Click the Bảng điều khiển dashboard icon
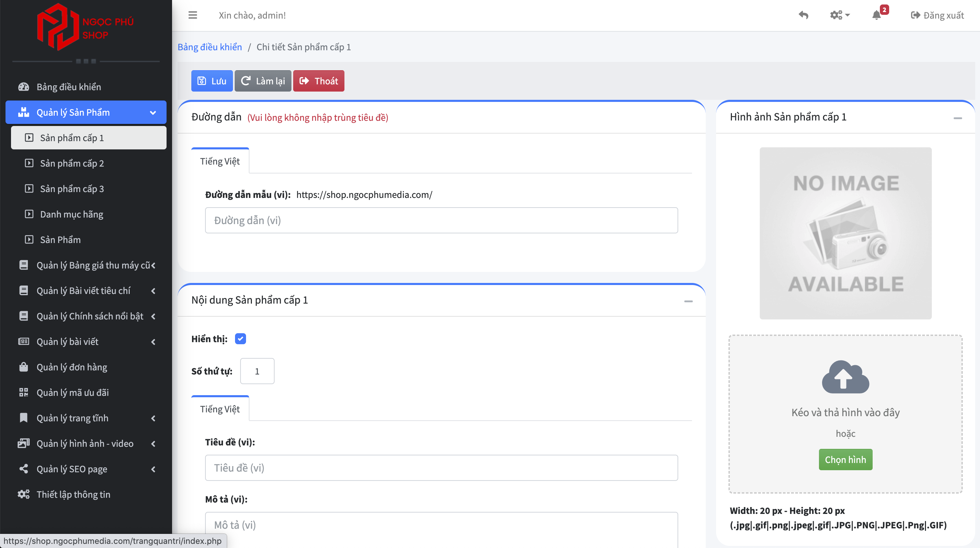Viewport: 980px width, 548px height. tap(24, 87)
